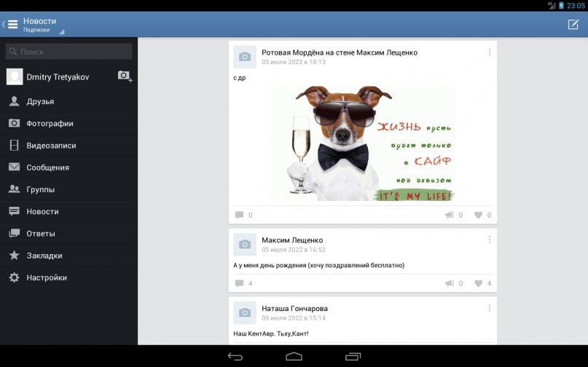Image resolution: width=588 pixels, height=367 pixels.
Task: Open Настройки in the sidebar
Action: click(46, 277)
